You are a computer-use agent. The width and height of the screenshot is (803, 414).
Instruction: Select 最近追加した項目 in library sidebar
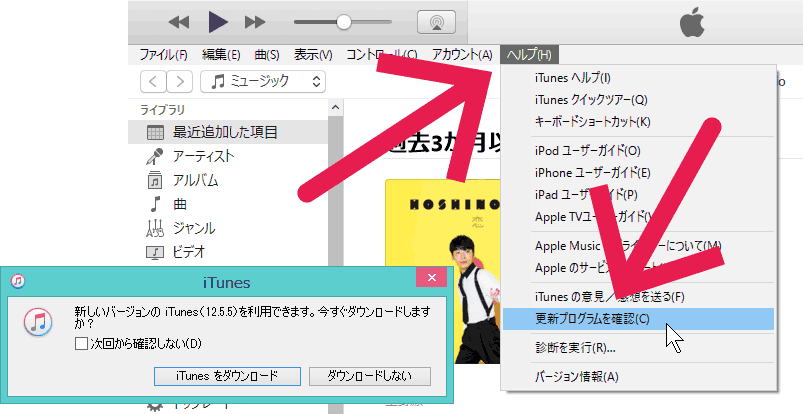click(x=228, y=132)
